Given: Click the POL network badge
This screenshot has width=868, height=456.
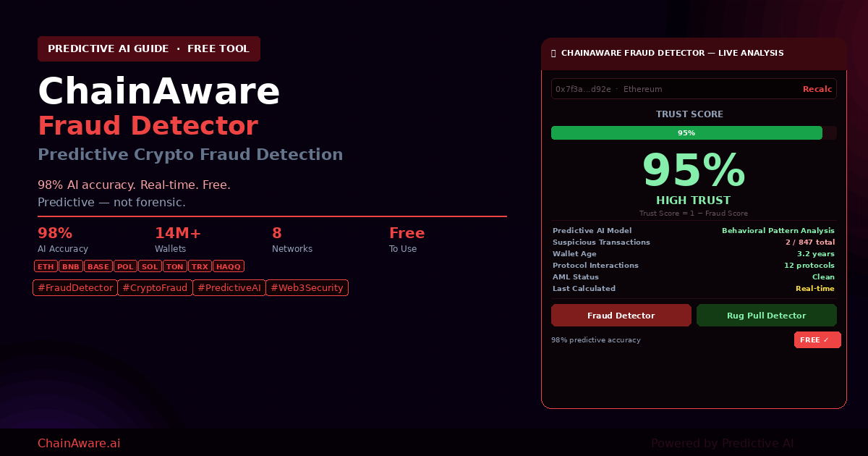Looking at the screenshot, I should click(x=125, y=266).
